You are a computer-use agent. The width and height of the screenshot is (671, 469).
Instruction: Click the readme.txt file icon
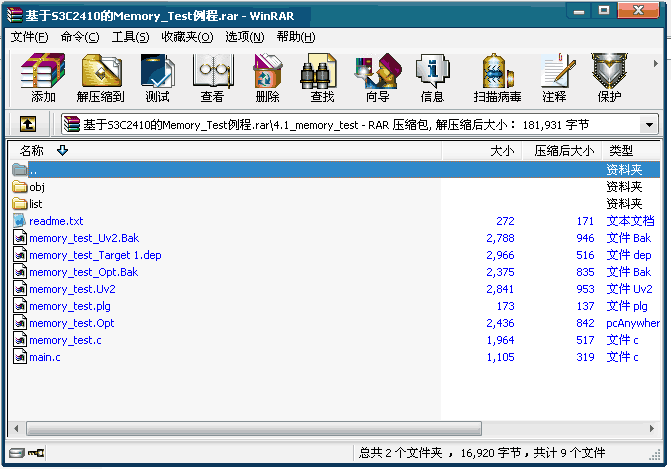(20, 221)
